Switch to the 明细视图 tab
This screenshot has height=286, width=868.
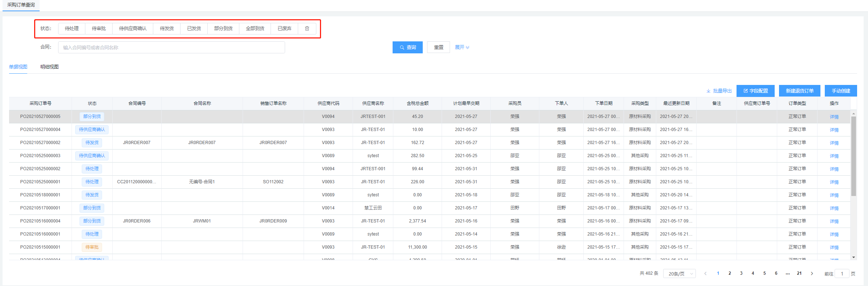(x=49, y=67)
